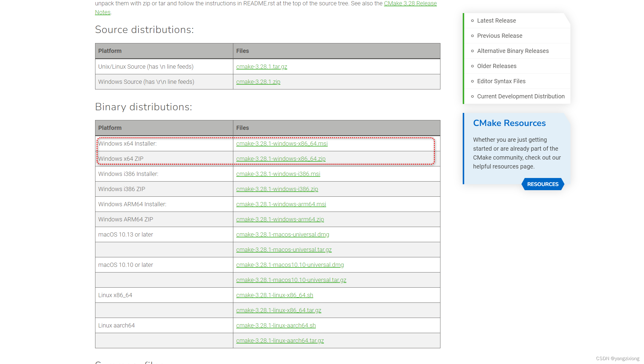Download cmake-3.28.1-linux-x86_64.sh script

(x=275, y=295)
